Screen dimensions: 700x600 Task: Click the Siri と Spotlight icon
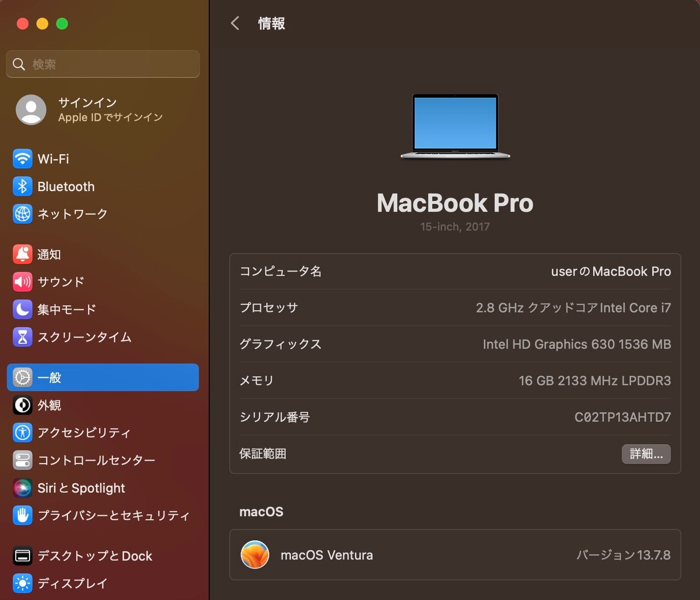pos(22,488)
